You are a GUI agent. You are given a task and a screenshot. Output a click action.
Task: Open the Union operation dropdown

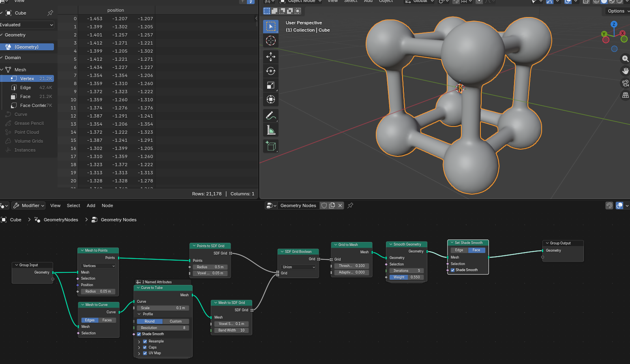[298, 267]
